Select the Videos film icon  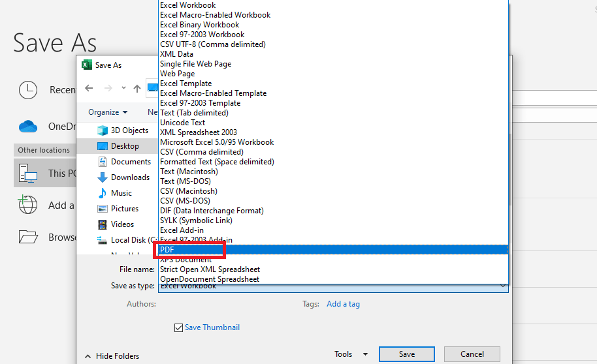[103, 224]
